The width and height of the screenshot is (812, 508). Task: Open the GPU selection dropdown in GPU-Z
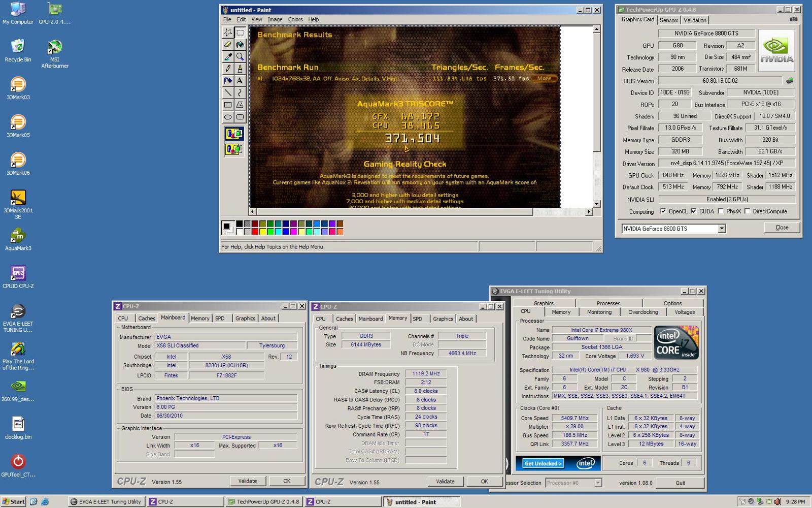(722, 229)
